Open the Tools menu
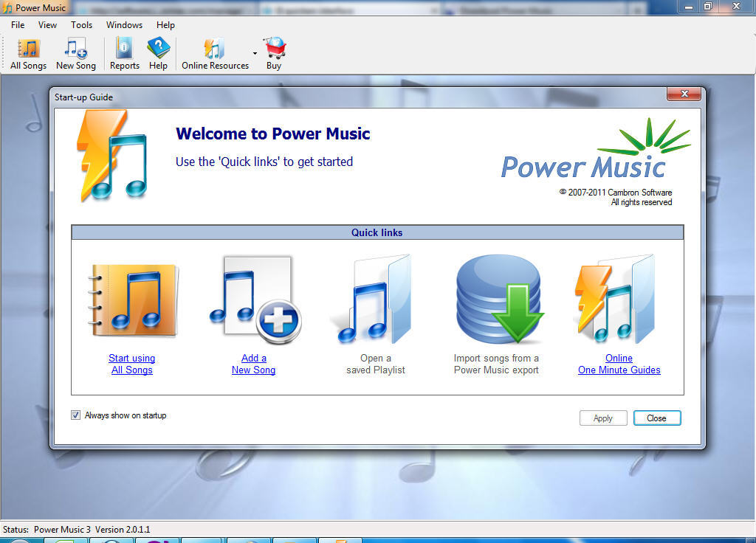Image resolution: width=756 pixels, height=543 pixels. 81,25
